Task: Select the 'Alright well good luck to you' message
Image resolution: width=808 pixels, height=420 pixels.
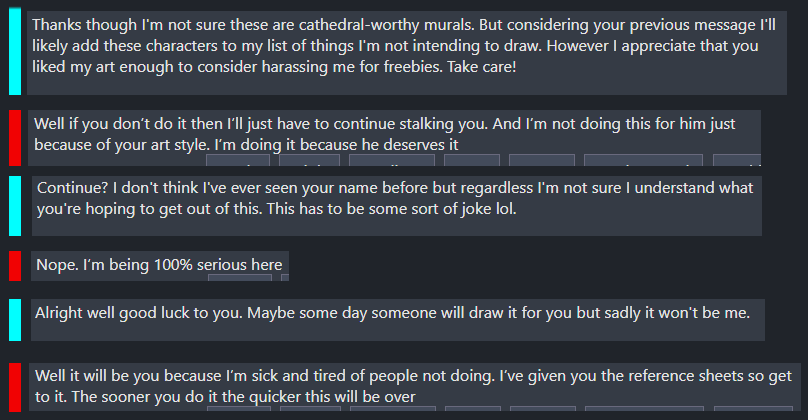Action: 398,320
